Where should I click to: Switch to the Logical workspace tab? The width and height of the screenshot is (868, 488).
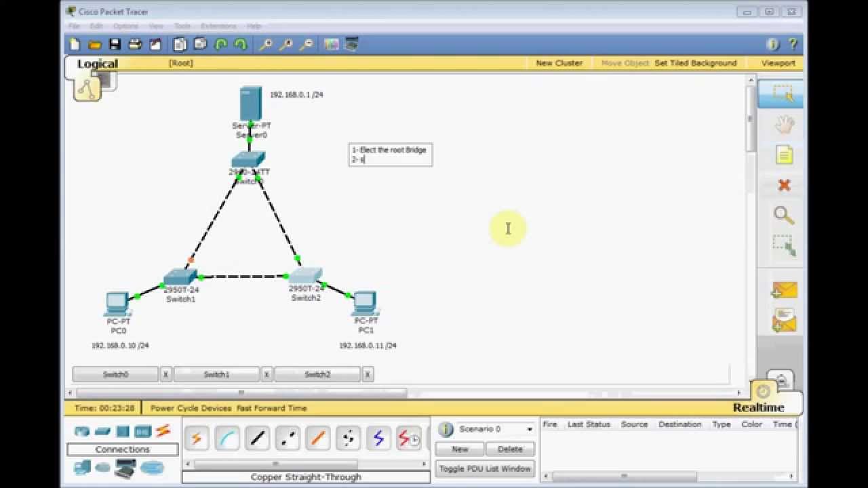[97, 64]
